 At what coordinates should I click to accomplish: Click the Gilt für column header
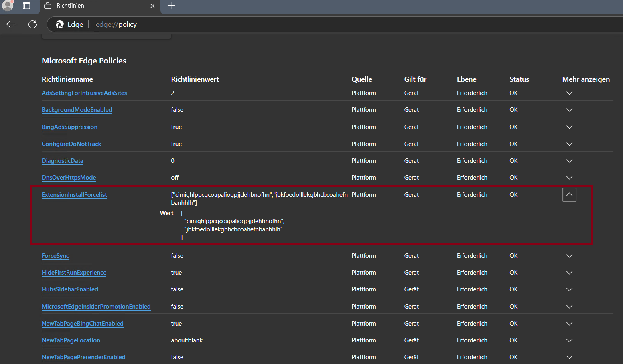(x=415, y=79)
